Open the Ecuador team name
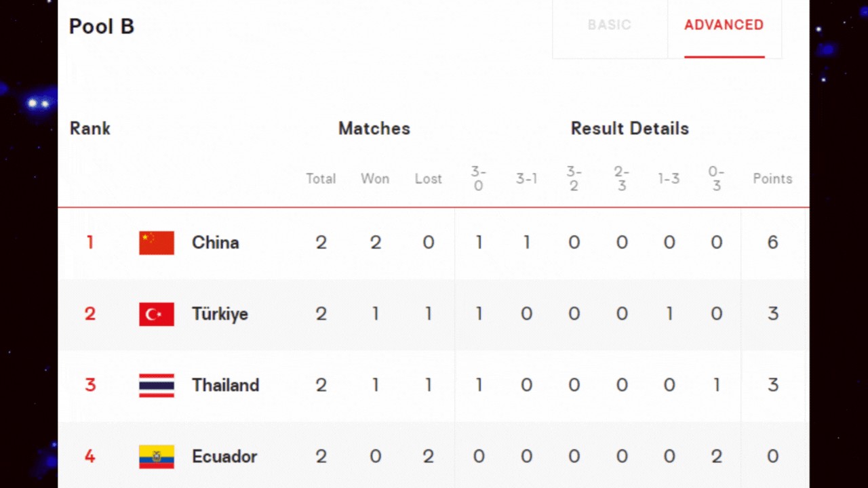 tap(224, 456)
